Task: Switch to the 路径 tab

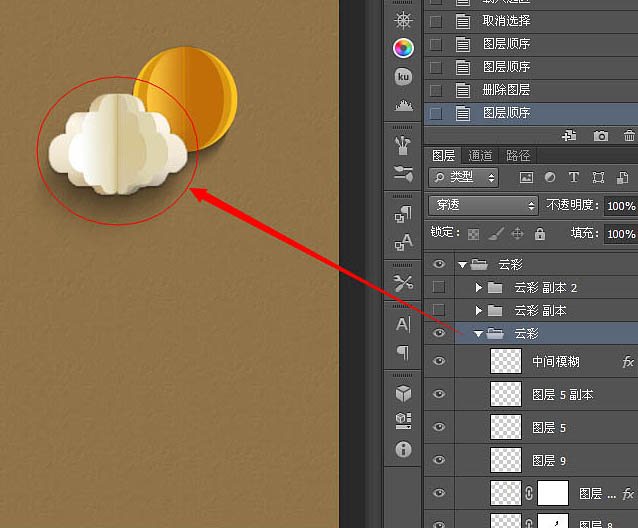Action: [518, 155]
